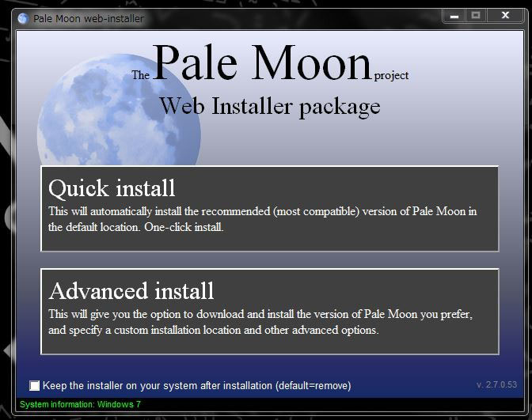This screenshot has width=532, height=420.
Task: Close the Pale Moon web-installer
Action: click(505, 16)
